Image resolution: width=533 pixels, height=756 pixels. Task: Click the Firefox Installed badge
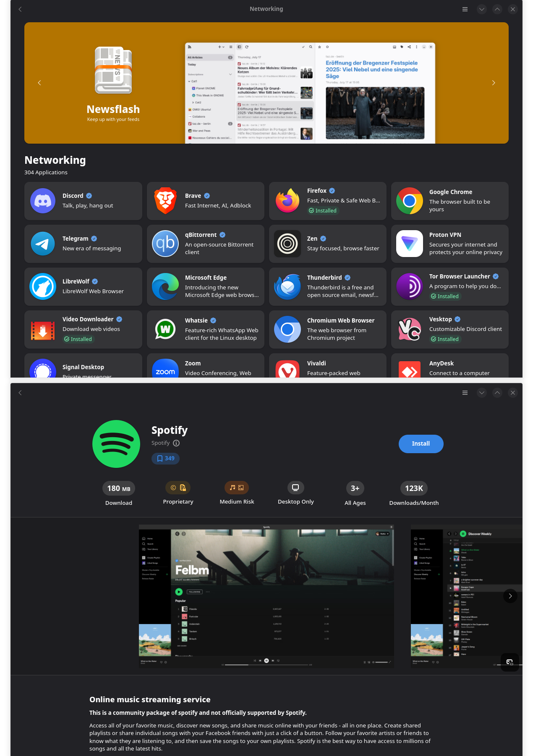coord(323,211)
